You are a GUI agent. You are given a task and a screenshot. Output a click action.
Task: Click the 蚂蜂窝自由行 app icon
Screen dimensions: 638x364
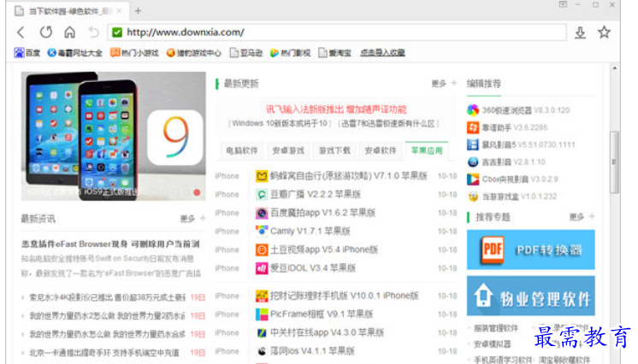[261, 176]
